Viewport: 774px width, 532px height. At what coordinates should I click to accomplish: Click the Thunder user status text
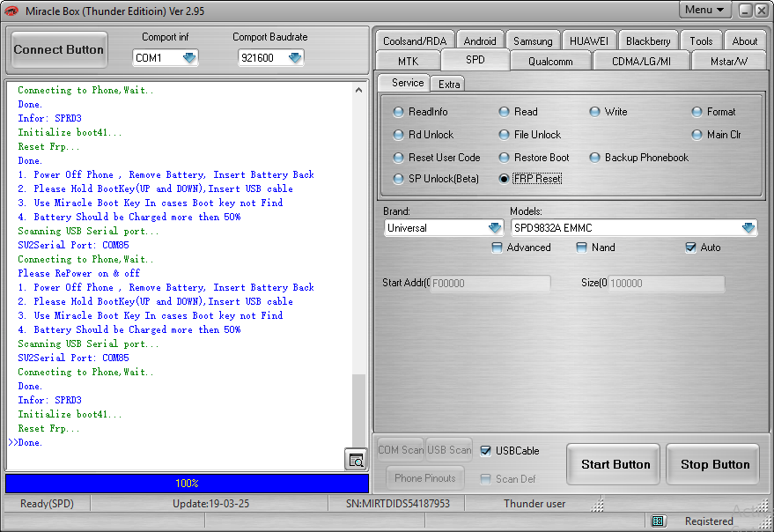pyautogui.click(x=534, y=503)
